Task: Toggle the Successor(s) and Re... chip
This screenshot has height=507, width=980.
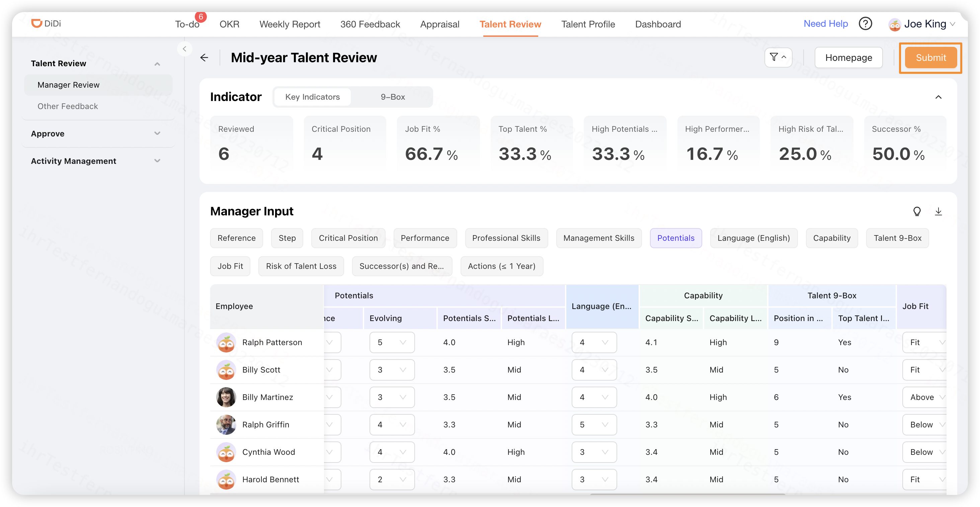Action: click(402, 266)
